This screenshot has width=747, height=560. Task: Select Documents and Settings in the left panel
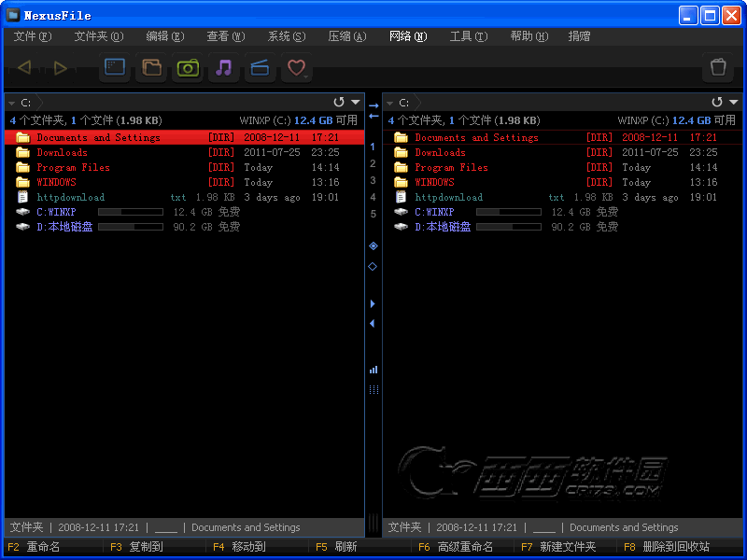[x=184, y=137]
